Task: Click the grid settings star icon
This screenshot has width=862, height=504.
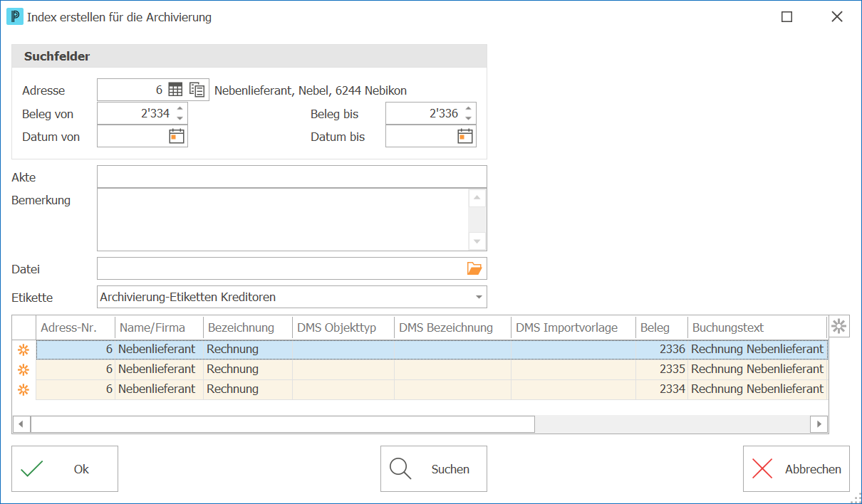Action: tap(839, 327)
